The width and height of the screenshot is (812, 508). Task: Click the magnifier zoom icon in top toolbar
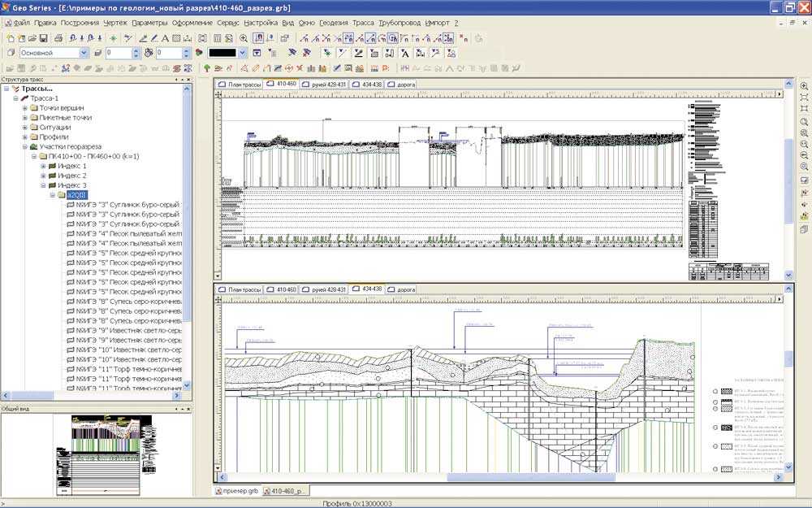coord(243,38)
